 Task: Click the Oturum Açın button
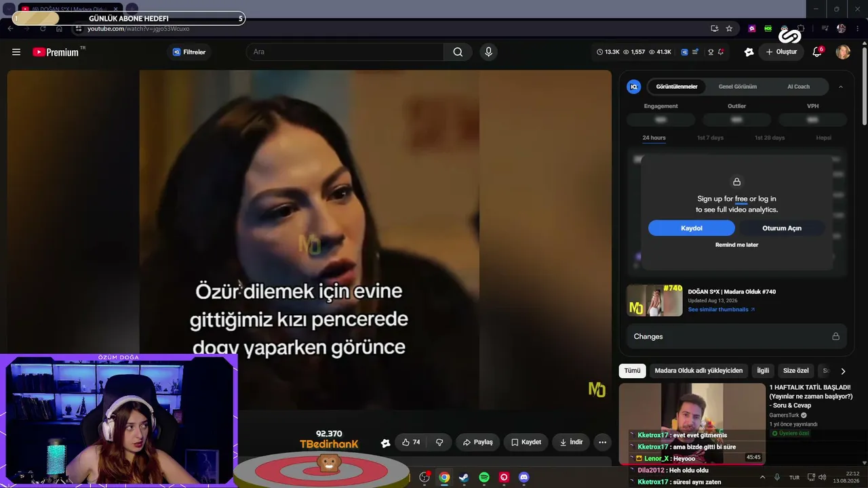[x=782, y=228]
